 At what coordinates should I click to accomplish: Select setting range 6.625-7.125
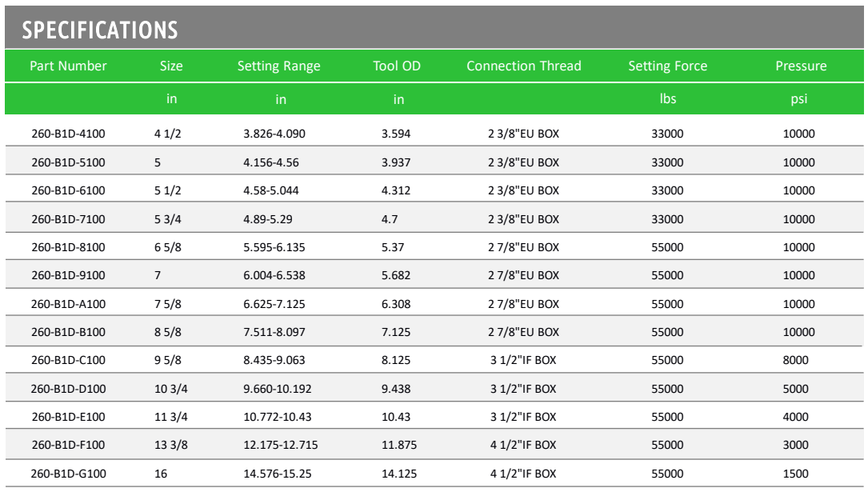coord(274,304)
